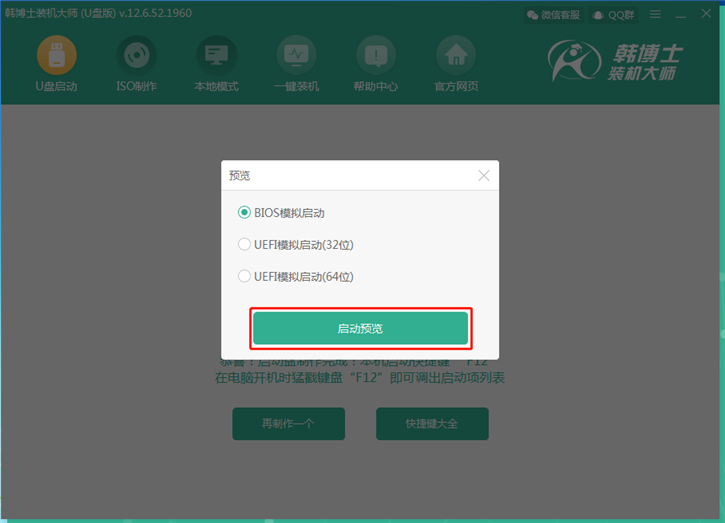Choose UEFI模拟启动(64位) radio option
This screenshot has width=725, height=523.
tap(244, 276)
